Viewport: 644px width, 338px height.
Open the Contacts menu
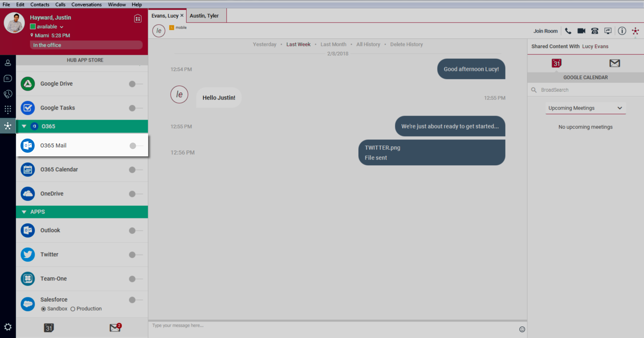click(40, 4)
